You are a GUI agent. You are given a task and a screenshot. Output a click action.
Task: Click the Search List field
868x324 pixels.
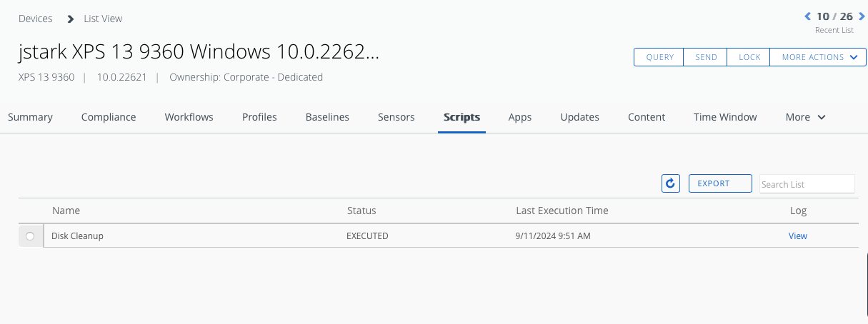(x=807, y=184)
